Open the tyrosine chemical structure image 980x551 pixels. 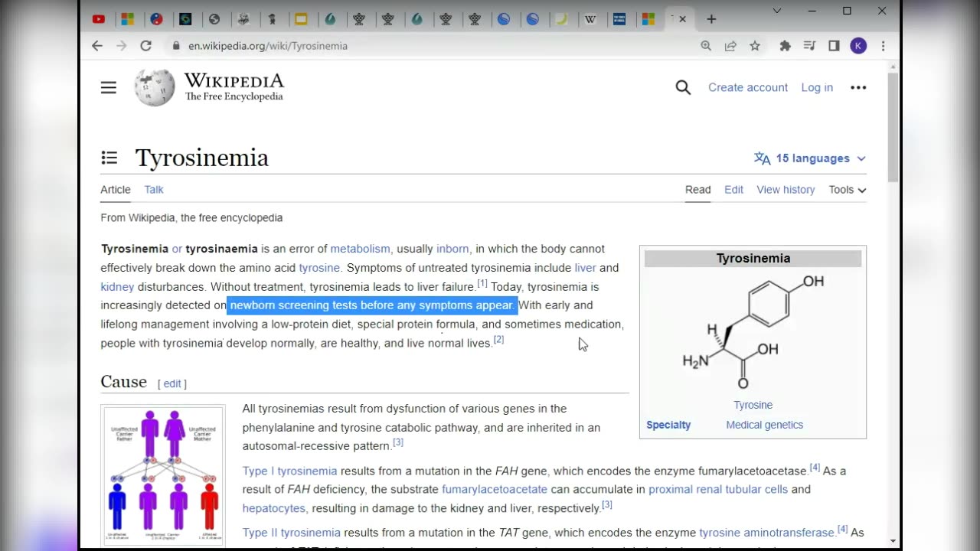[x=753, y=332]
